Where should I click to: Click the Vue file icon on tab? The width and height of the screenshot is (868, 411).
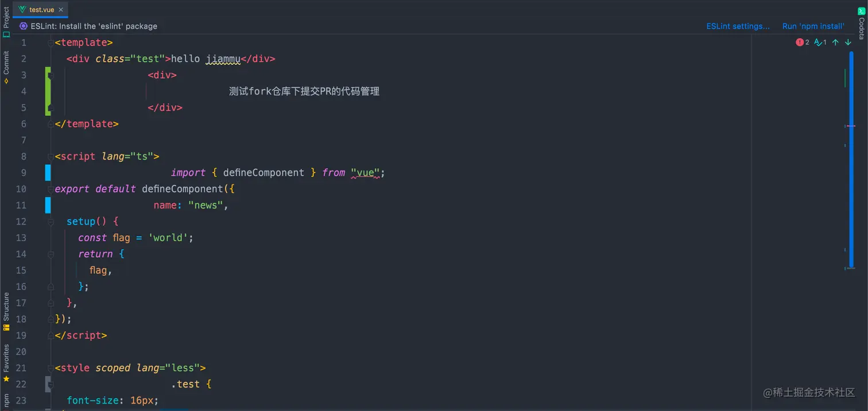click(x=22, y=10)
